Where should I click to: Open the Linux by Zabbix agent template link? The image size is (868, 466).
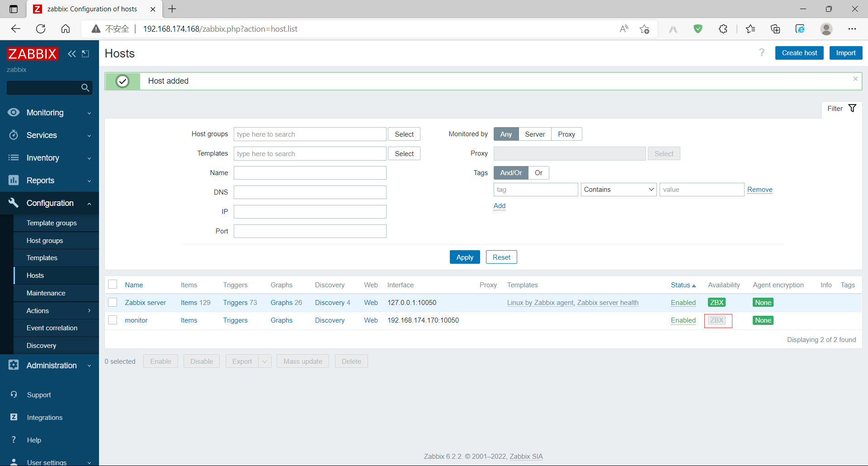(x=540, y=303)
